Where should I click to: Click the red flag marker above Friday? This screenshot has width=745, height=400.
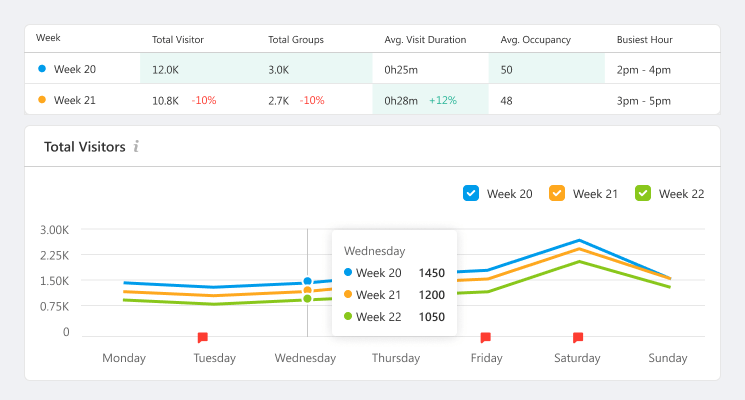(x=485, y=338)
